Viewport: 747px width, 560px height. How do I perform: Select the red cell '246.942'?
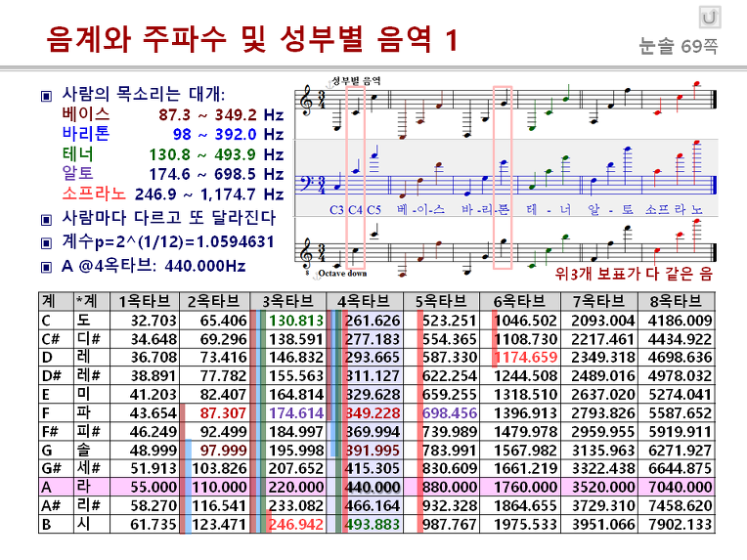(287, 524)
